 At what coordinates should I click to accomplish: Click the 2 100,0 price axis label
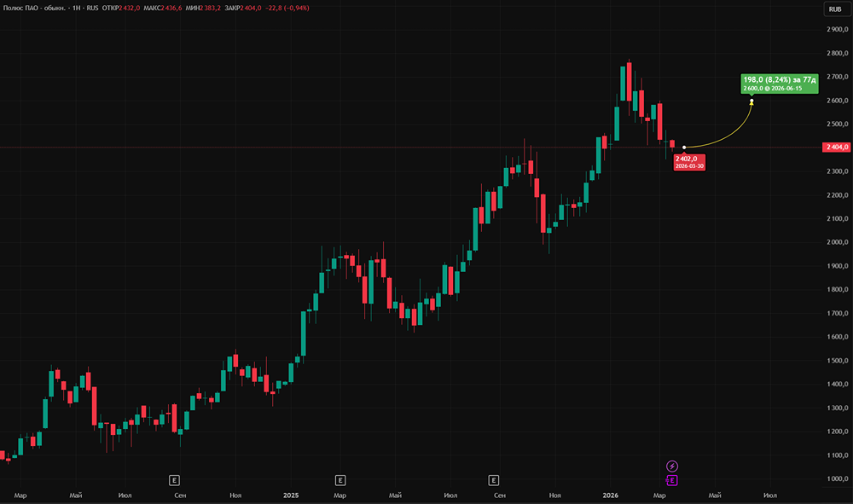coord(838,218)
